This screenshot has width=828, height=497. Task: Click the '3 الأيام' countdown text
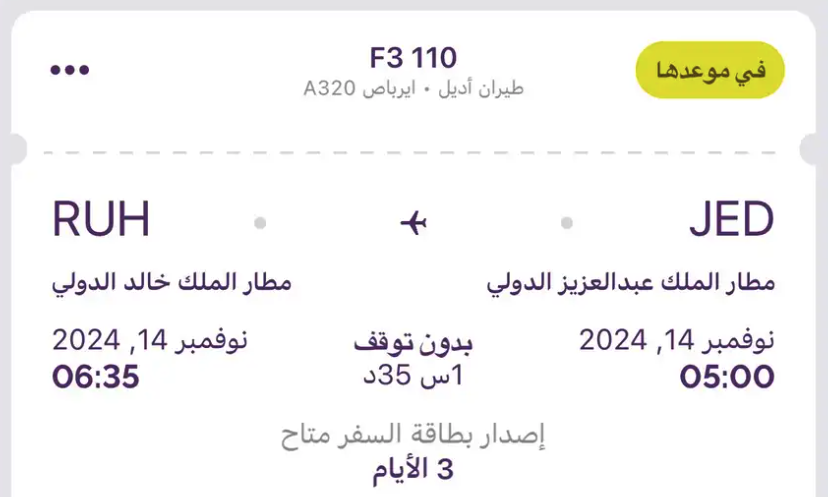(x=413, y=468)
